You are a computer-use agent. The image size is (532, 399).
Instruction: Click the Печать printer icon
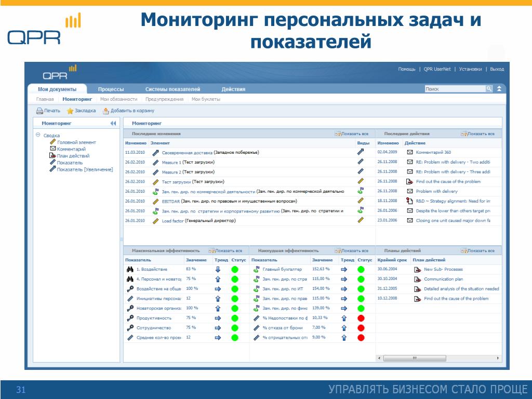pos(39,111)
